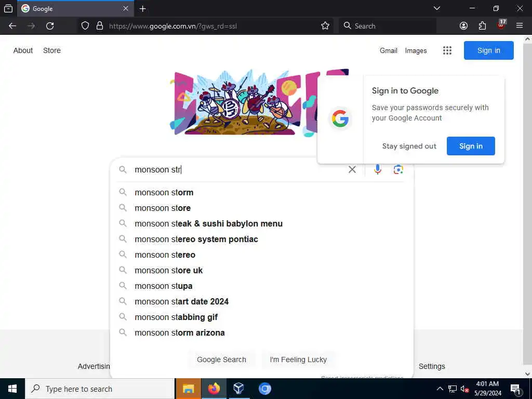532x399 pixels.
Task: Open the blue circular app in taskbar
Action: pyautogui.click(x=264, y=389)
